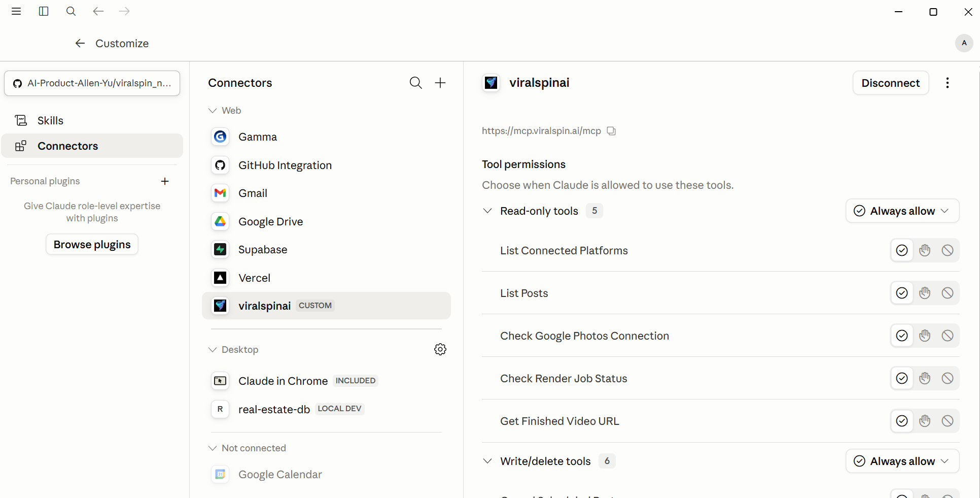Go back using top toolbar arrow
Screen dimensions: 980x498
point(98,11)
